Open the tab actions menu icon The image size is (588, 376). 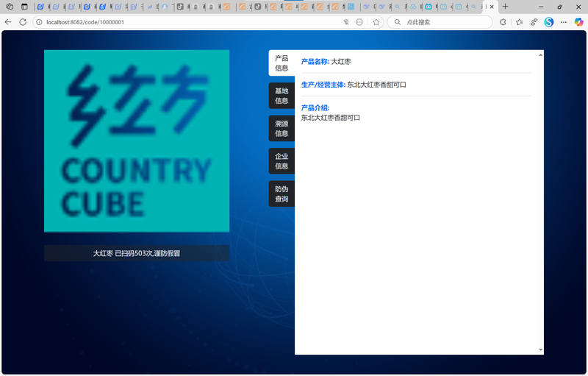click(x=24, y=7)
